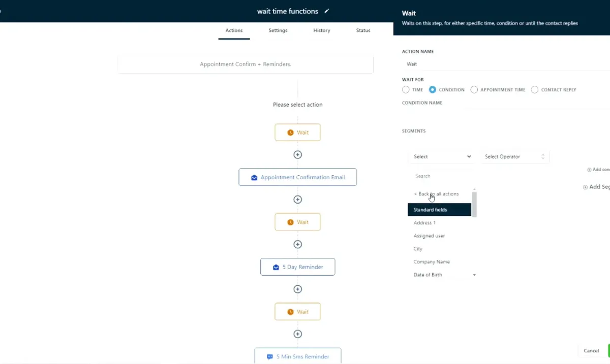Switch to the Settings tab
The width and height of the screenshot is (610, 364).
click(x=278, y=30)
